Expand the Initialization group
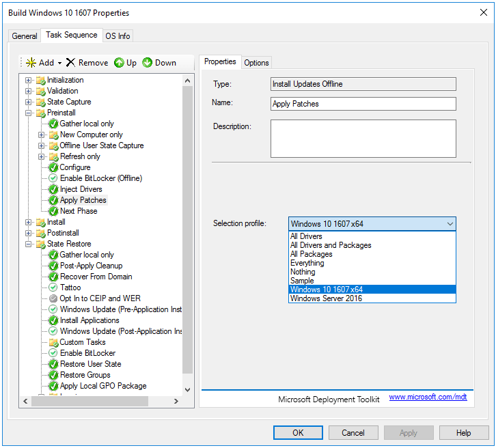496x448 pixels. (29, 81)
